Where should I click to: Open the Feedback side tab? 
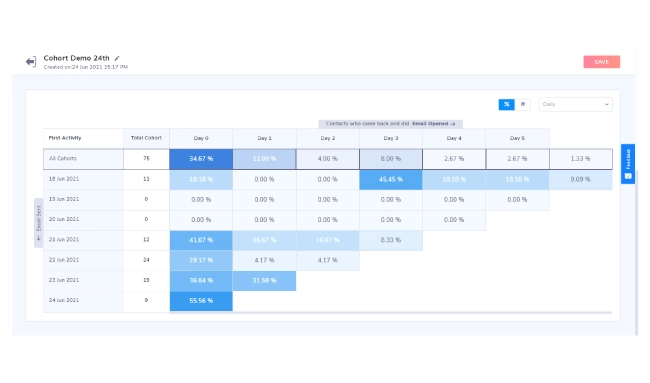(x=628, y=164)
